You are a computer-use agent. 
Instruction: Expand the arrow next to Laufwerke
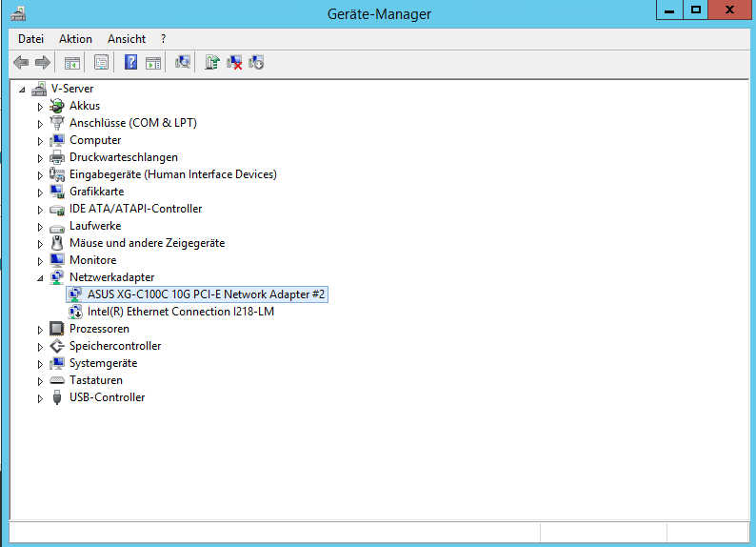pos(40,227)
